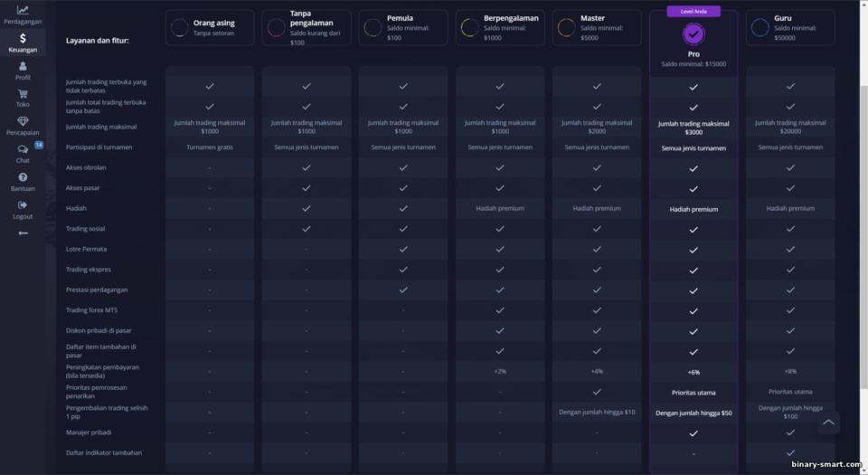
Task: Click 'Hadiah premium' in Pro column
Action: click(x=693, y=209)
